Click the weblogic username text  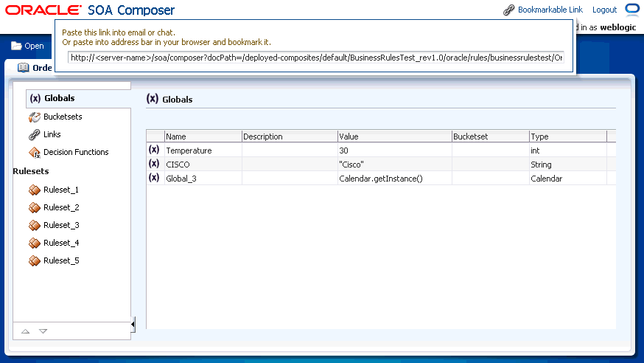point(618,27)
